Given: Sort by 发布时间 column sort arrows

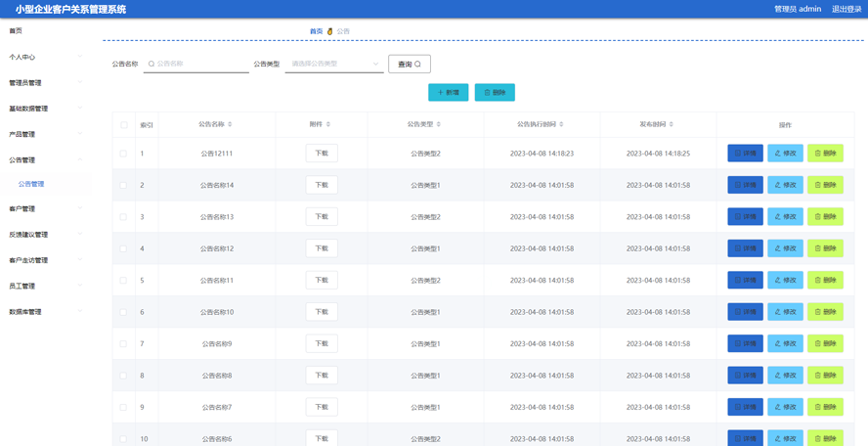Looking at the screenshot, I should 671,124.
